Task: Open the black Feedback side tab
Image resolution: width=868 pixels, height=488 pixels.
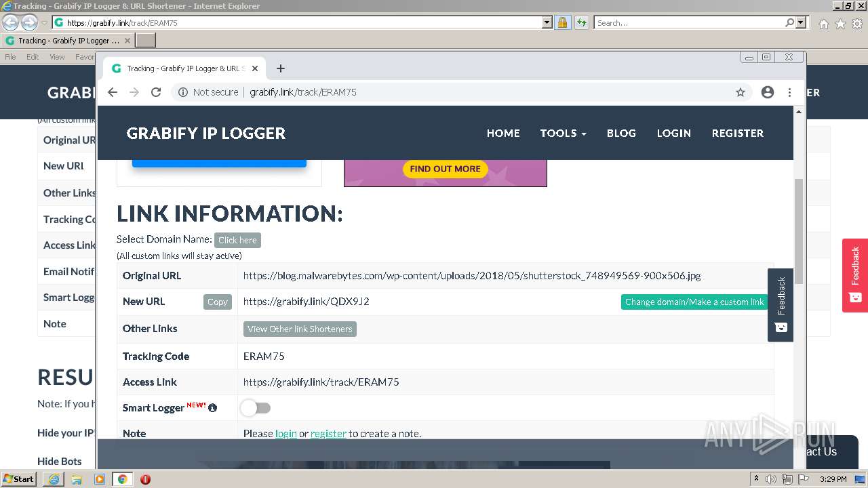Action: click(781, 305)
